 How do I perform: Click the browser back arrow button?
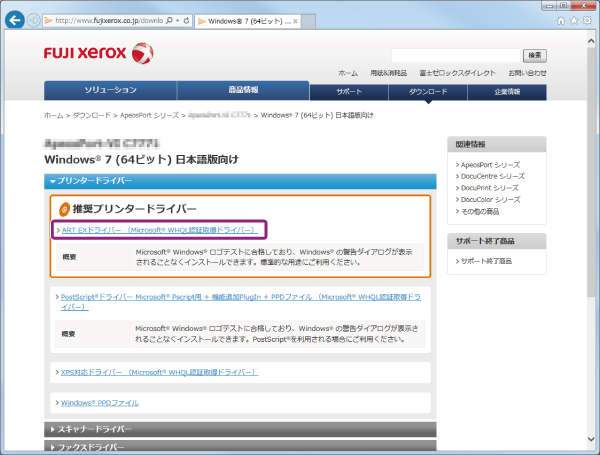pyautogui.click(x=16, y=19)
